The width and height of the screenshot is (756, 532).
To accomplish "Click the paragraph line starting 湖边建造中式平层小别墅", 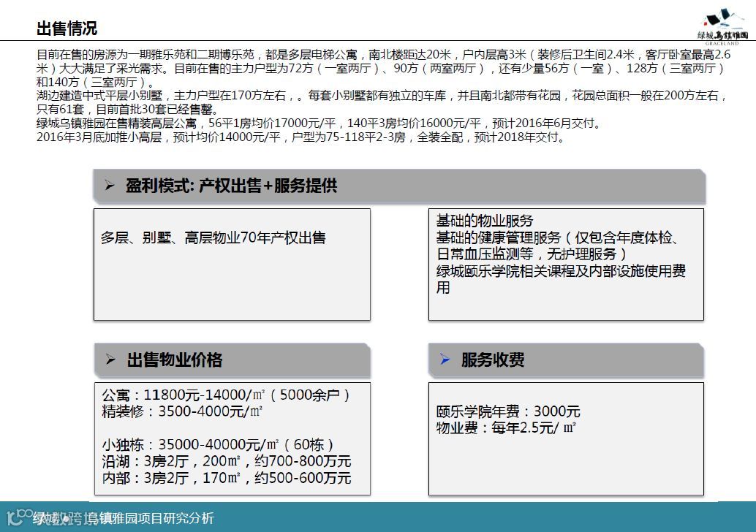I will click(382, 96).
